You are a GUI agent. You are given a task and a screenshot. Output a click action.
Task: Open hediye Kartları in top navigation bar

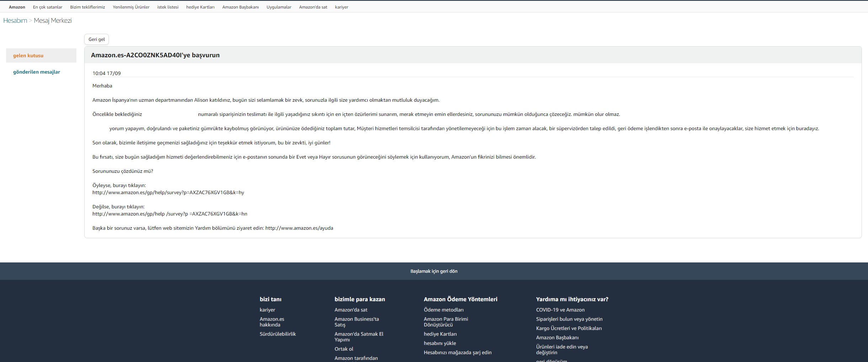coord(200,7)
